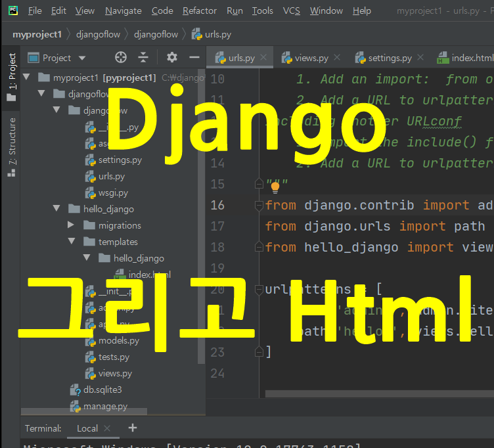The width and height of the screenshot is (494, 448).
Task: Click the Collapse All icon in Project panel
Action: [x=143, y=57]
